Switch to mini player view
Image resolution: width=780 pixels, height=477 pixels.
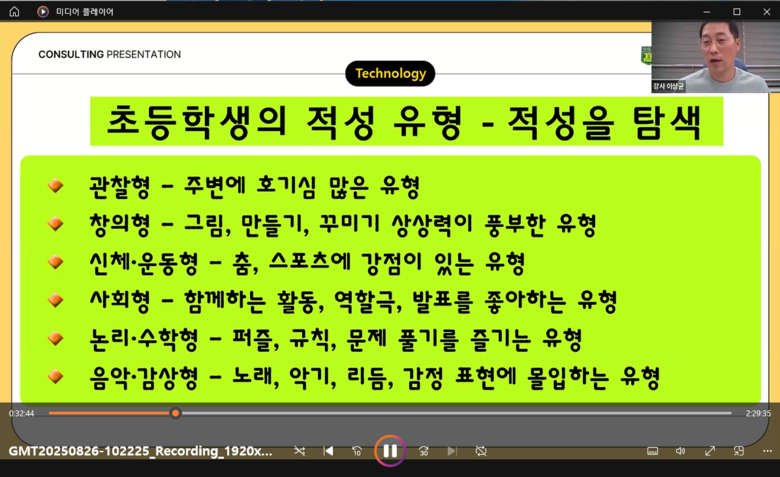coord(739,451)
